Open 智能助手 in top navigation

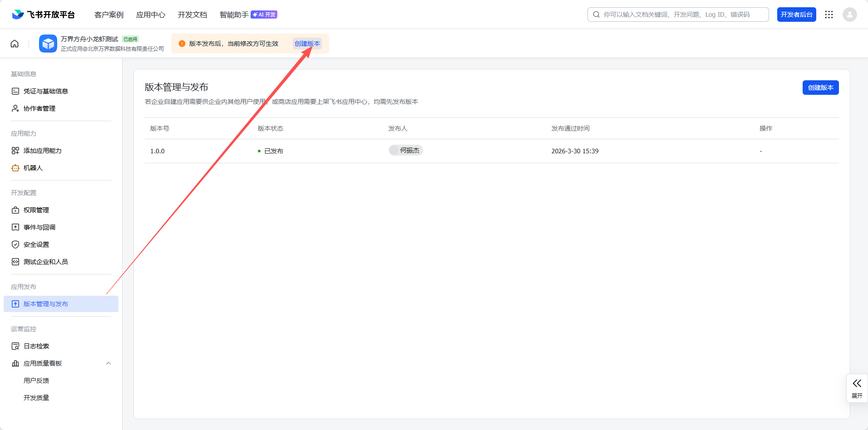coord(234,15)
